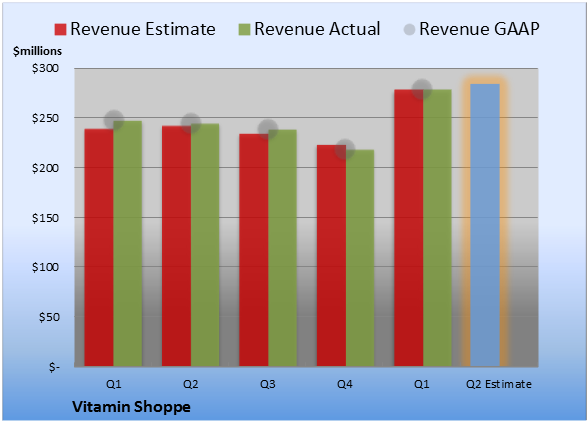
Task: Click the green Revenue Actual legend swatch
Action: (244, 30)
